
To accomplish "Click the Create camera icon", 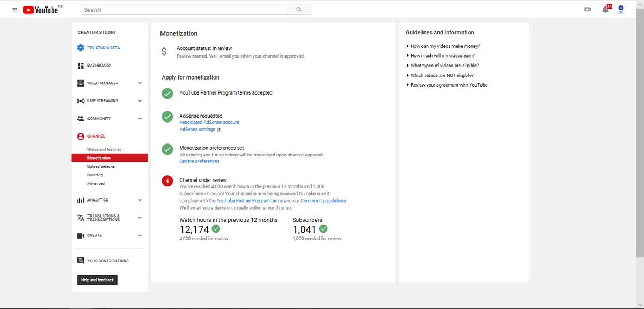I will (x=80, y=235).
